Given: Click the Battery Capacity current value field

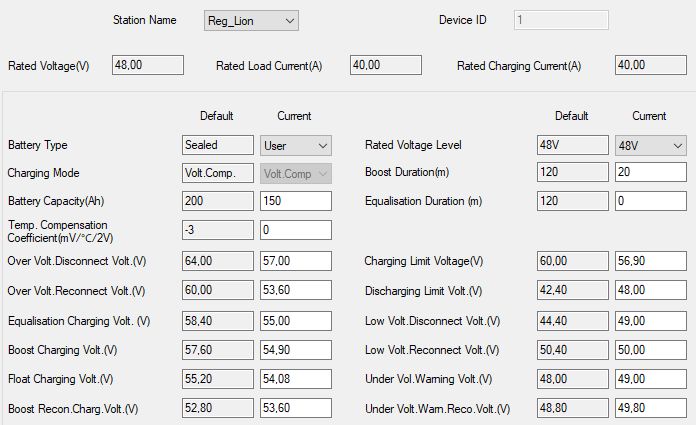Looking at the screenshot, I should tap(295, 201).
